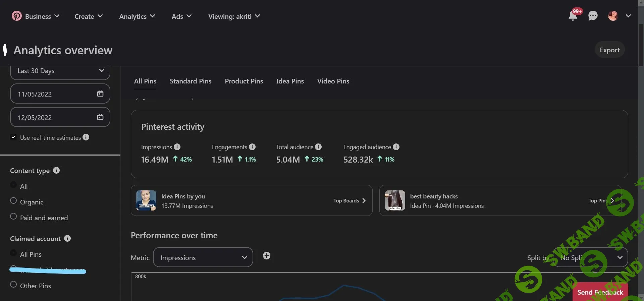Click the Pinterest logo icon
The height and width of the screenshot is (301, 644).
tap(16, 16)
